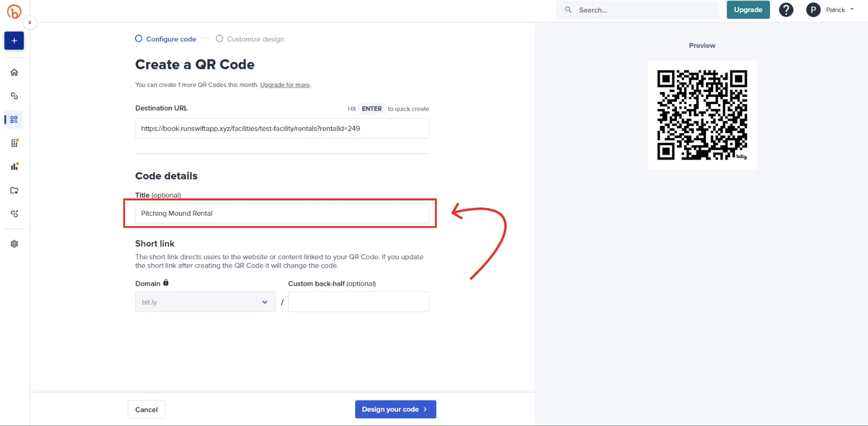Open the help question mark icon

point(786,10)
